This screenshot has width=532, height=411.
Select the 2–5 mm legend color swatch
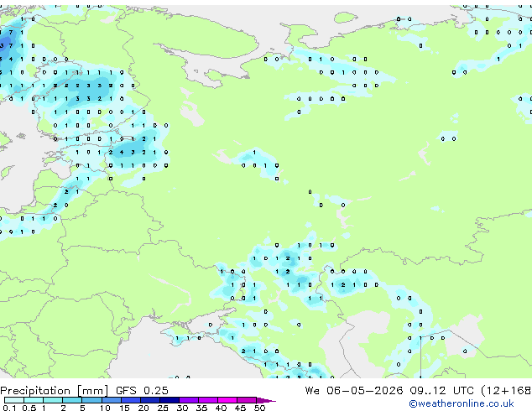(72, 400)
